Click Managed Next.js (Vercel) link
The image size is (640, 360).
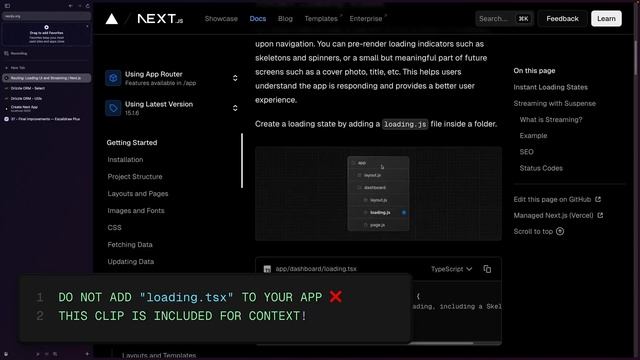[x=553, y=215]
